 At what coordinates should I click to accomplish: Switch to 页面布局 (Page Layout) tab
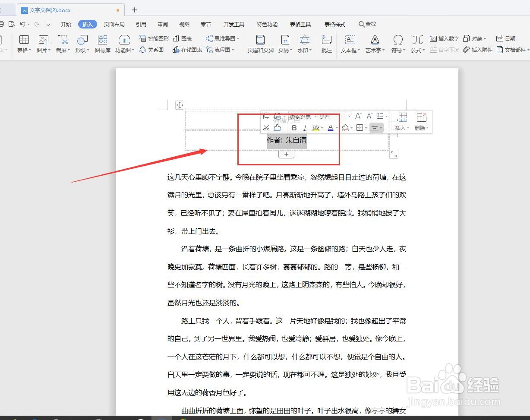[114, 24]
